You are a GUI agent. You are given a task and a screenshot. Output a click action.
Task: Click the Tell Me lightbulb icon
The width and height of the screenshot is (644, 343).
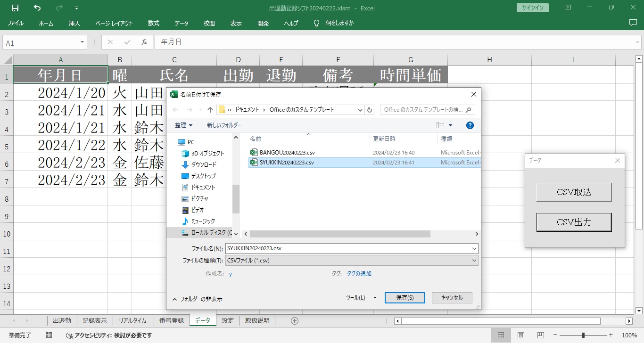point(317,23)
